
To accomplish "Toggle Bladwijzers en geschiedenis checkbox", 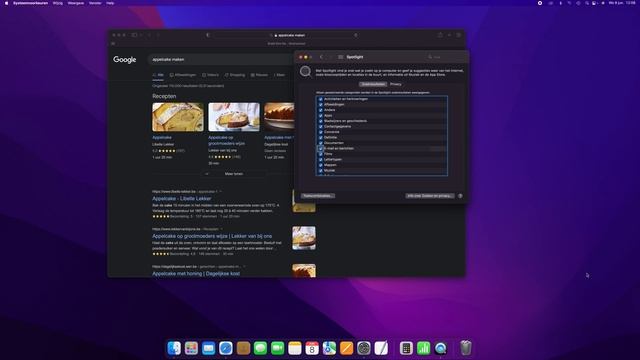I will click(320, 121).
